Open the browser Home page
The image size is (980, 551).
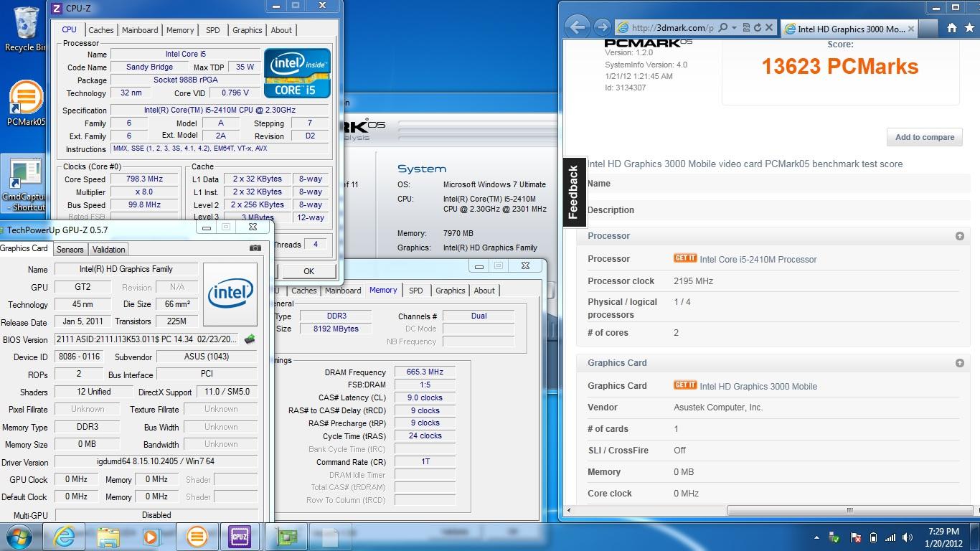point(951,28)
